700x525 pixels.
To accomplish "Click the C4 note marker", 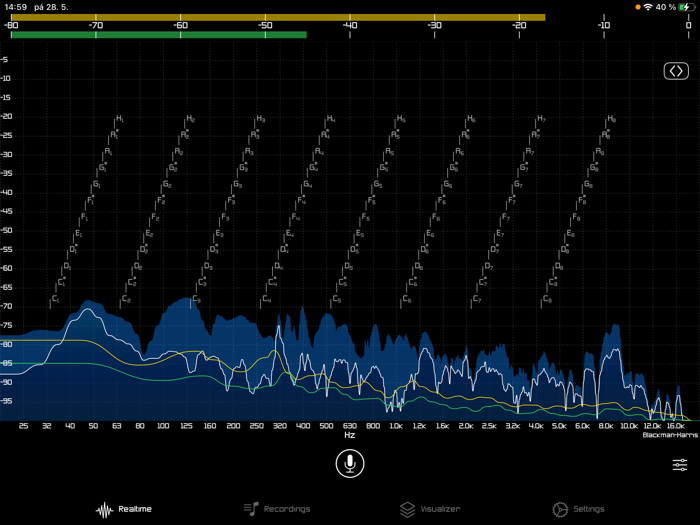I will [x=266, y=300].
